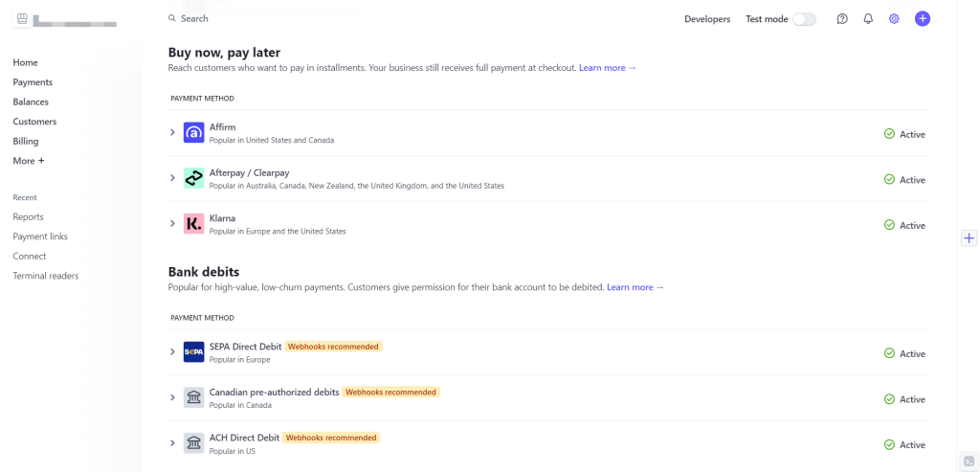Open the settings gear icon

[x=894, y=19]
